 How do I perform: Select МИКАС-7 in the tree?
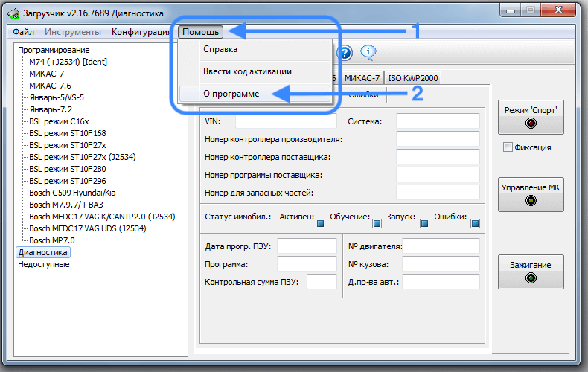46,74
